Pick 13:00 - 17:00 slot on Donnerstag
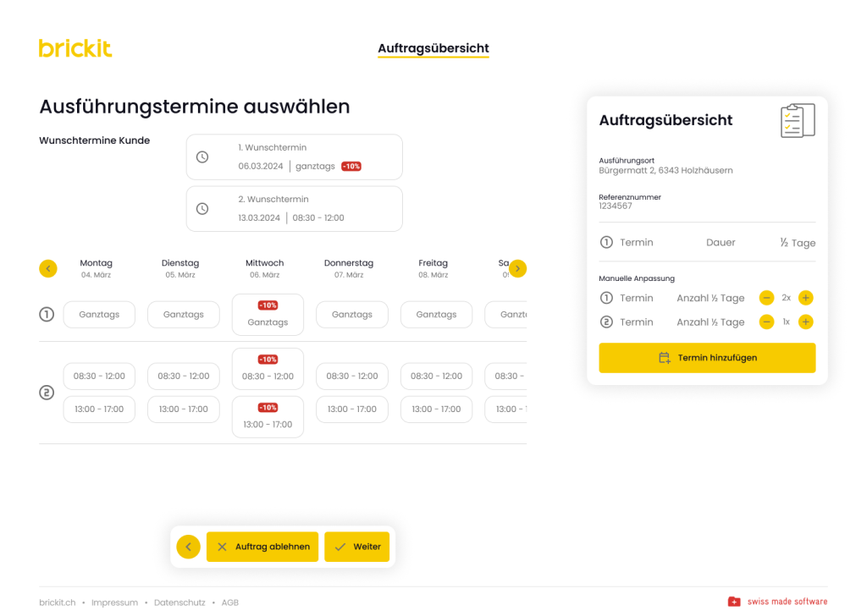This screenshot has width=867, height=616. [352, 410]
